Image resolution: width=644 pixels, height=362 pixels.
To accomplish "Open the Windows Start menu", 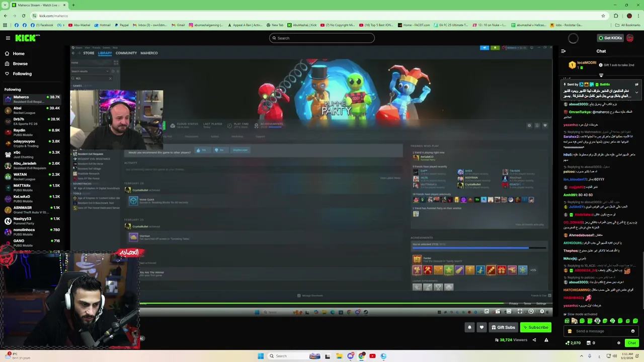I will (x=261, y=356).
